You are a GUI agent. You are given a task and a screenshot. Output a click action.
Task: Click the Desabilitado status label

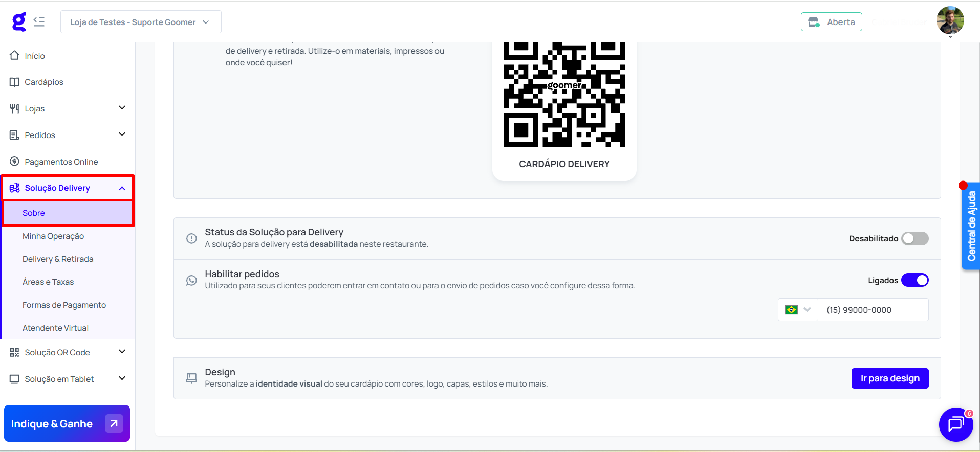coord(874,239)
